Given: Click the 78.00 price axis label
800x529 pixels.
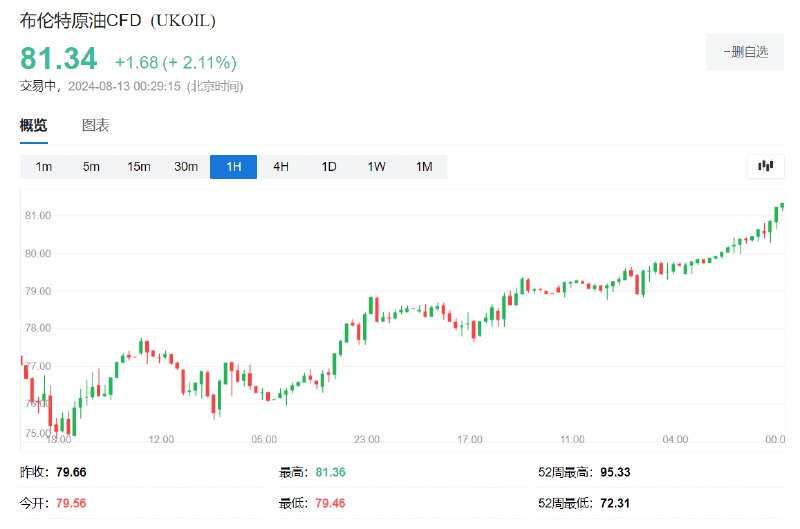Looking at the screenshot, I should pyautogui.click(x=38, y=328).
